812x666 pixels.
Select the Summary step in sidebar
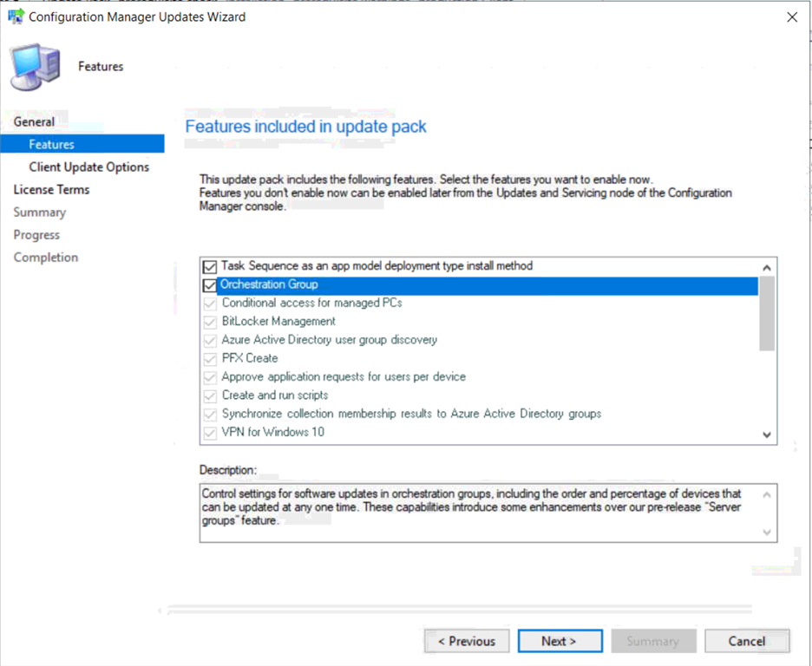(39, 212)
